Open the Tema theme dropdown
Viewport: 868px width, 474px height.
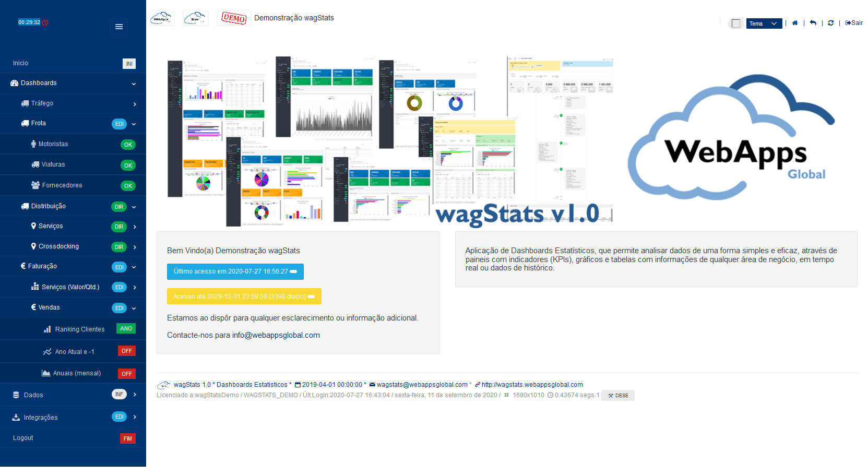coord(764,23)
